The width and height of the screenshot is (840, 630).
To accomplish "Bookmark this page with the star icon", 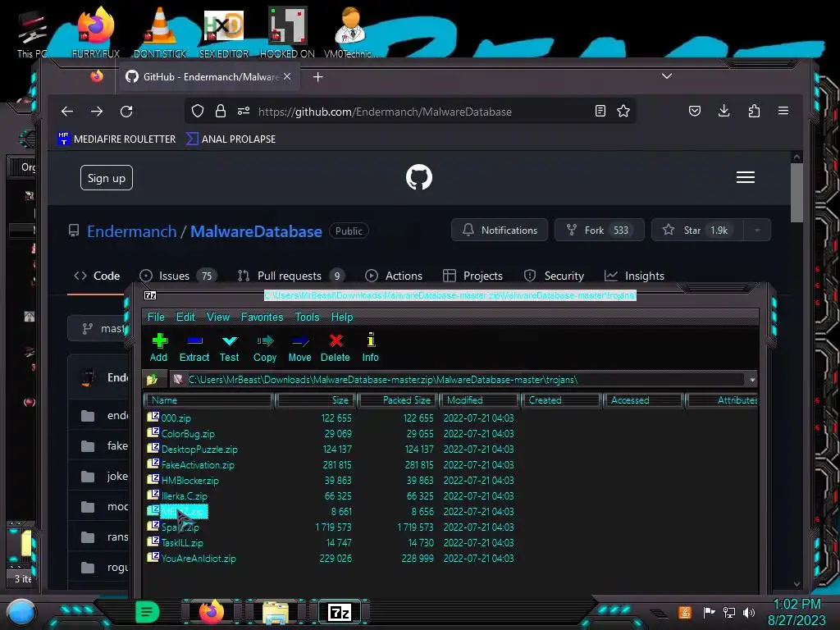I will pos(623,111).
